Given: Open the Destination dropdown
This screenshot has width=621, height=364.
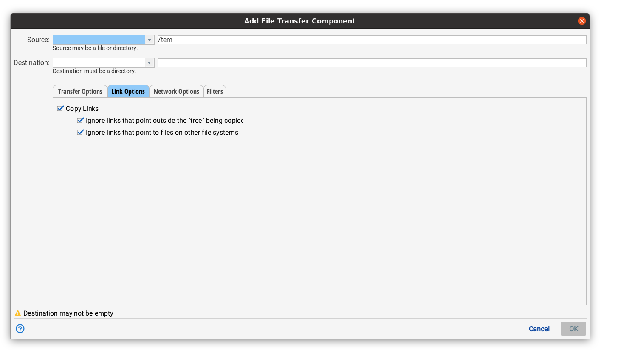Looking at the screenshot, I should click(x=150, y=62).
